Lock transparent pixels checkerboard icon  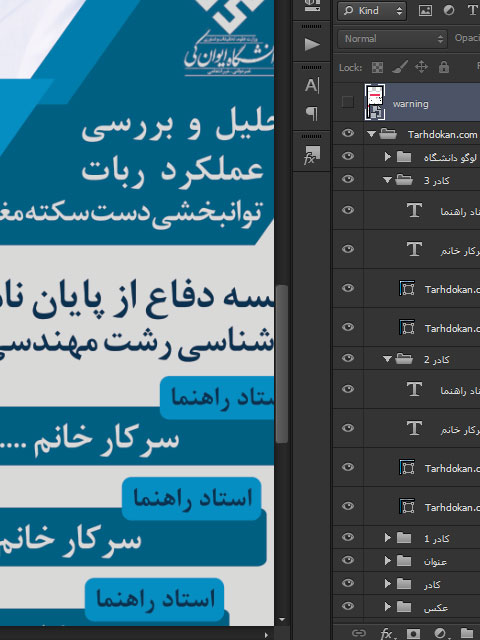(x=378, y=67)
